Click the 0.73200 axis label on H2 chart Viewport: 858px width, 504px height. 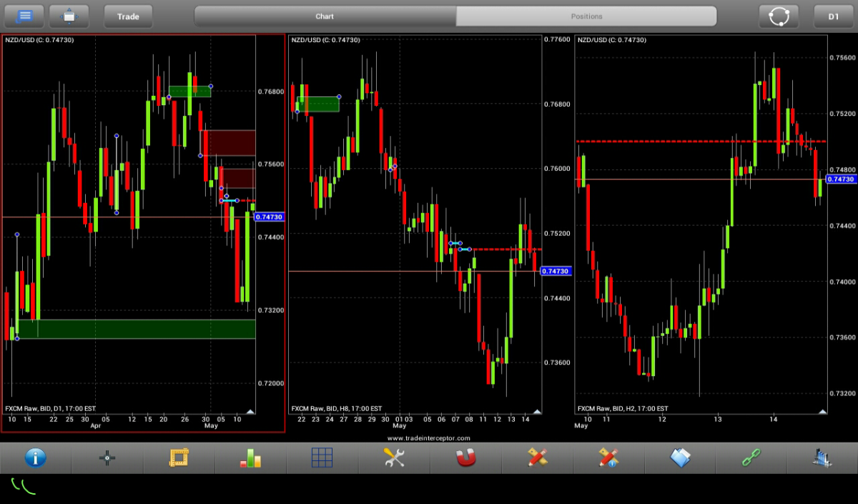tap(843, 393)
